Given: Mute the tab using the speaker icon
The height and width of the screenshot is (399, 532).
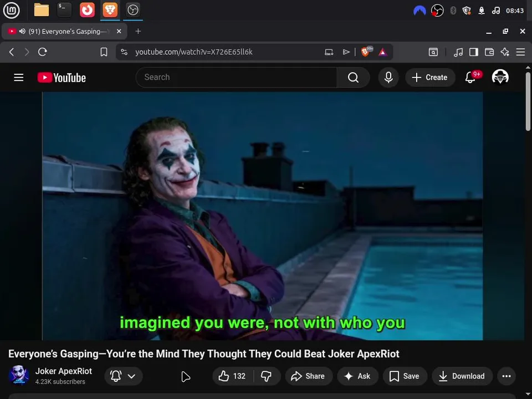Looking at the screenshot, I should click(x=22, y=31).
